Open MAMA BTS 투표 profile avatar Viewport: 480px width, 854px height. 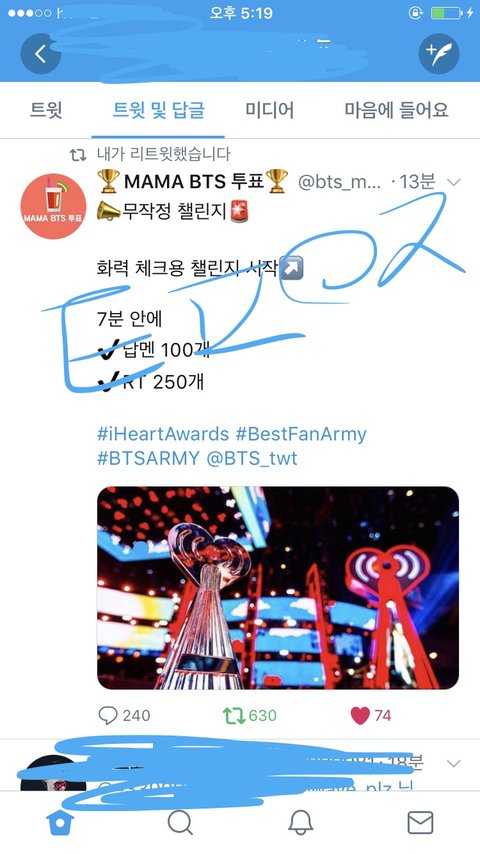pos(53,206)
